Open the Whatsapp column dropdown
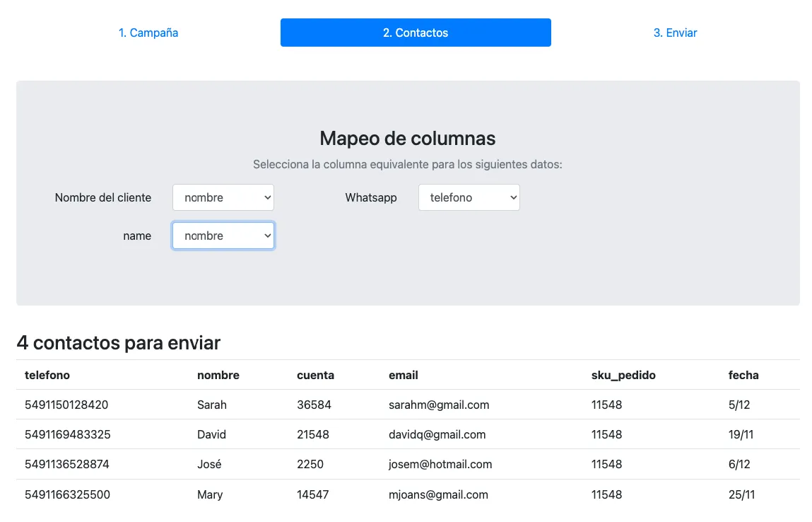The image size is (812, 522). point(469,197)
